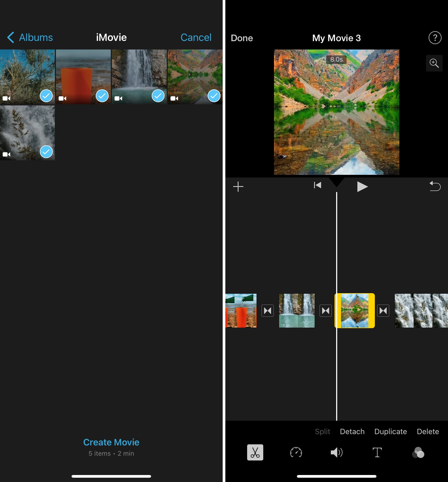This screenshot has height=482, width=448.
Task: Tap the iMovie album title
Action: coord(111,38)
